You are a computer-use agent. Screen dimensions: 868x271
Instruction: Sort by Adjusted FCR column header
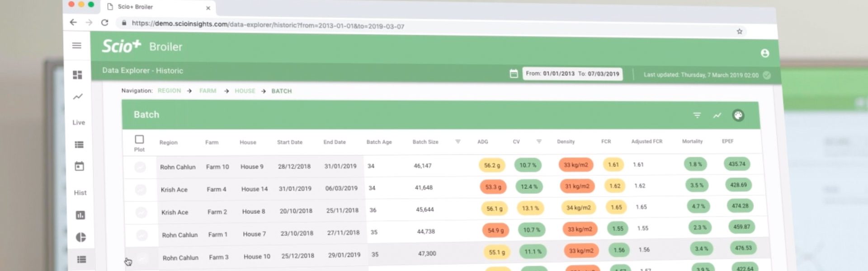tap(647, 141)
